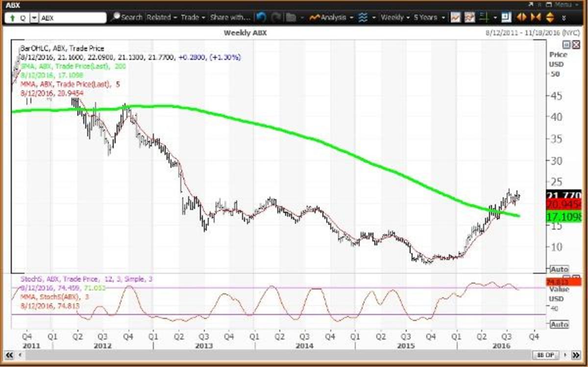Click the green 17.1098 SMA price label

click(x=563, y=216)
